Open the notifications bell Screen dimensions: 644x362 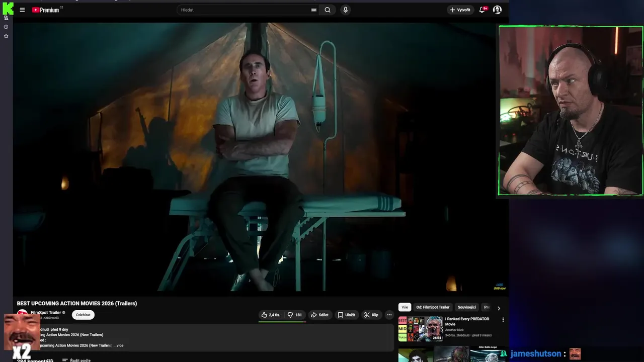click(x=482, y=10)
